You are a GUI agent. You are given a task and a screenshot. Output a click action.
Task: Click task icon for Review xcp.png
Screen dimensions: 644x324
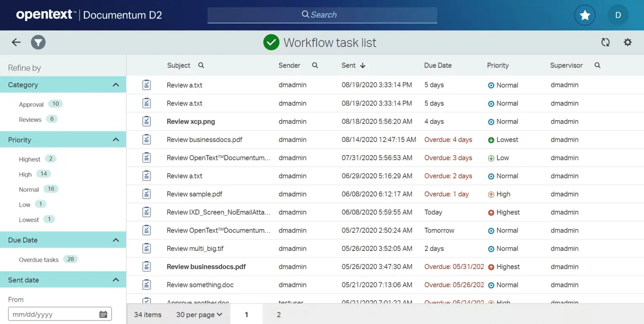click(x=147, y=121)
